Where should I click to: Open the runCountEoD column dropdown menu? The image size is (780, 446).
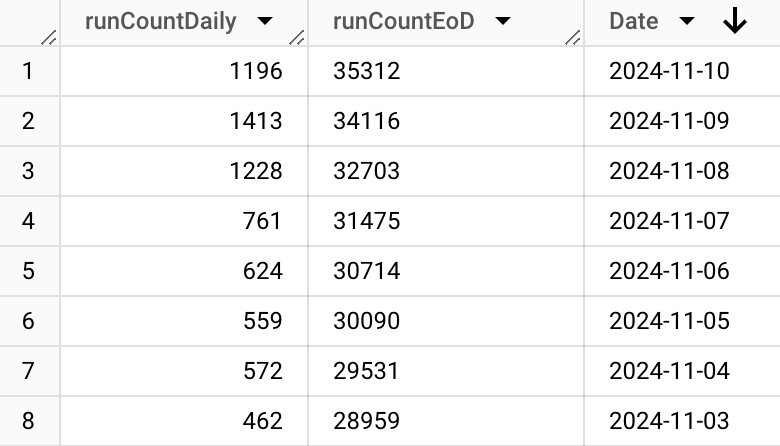503,21
